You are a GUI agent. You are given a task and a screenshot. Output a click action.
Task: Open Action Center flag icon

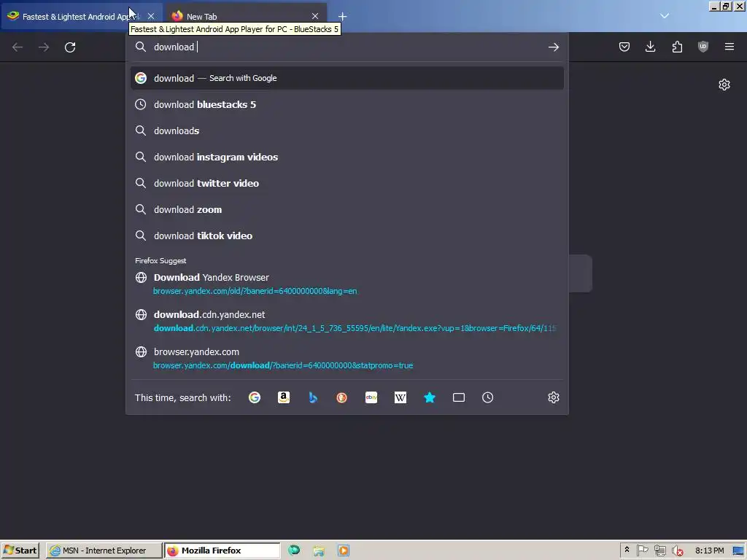(x=642, y=551)
